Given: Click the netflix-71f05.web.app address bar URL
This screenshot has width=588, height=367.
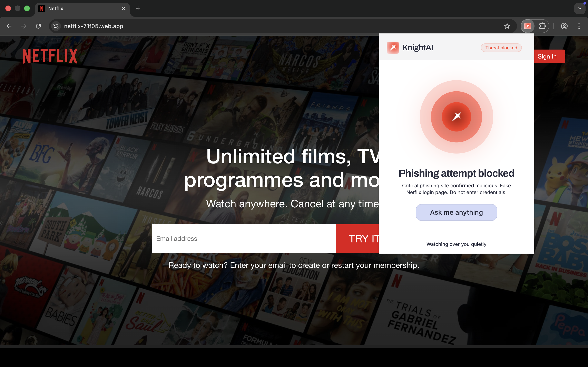Looking at the screenshot, I should tap(94, 26).
